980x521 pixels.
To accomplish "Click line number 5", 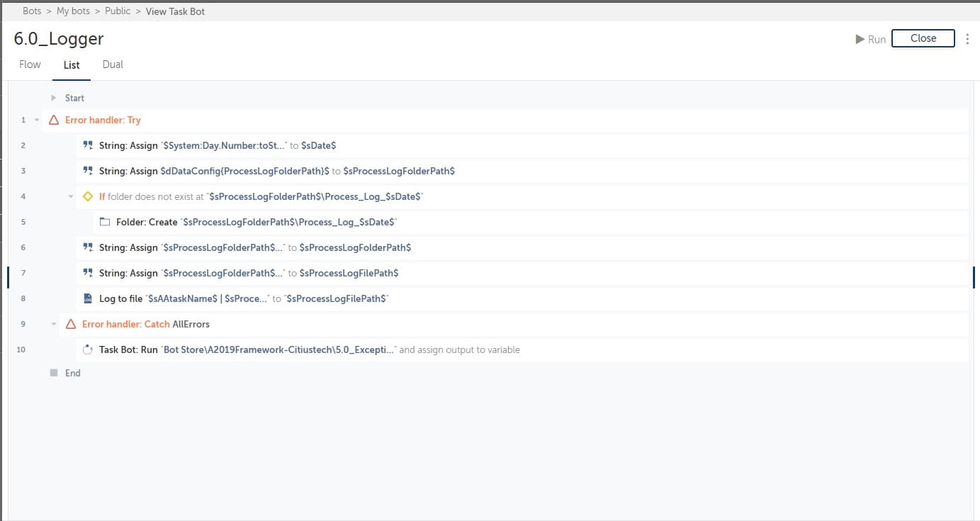I will click(x=23, y=222).
